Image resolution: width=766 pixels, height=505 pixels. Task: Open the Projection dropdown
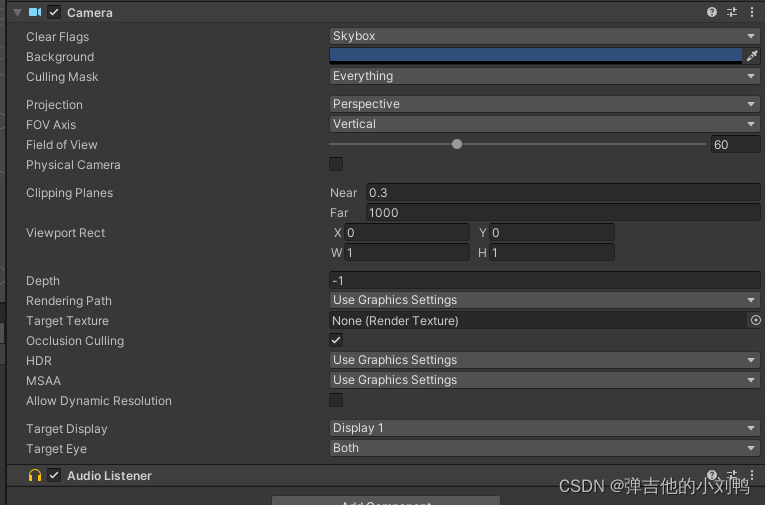click(x=544, y=104)
